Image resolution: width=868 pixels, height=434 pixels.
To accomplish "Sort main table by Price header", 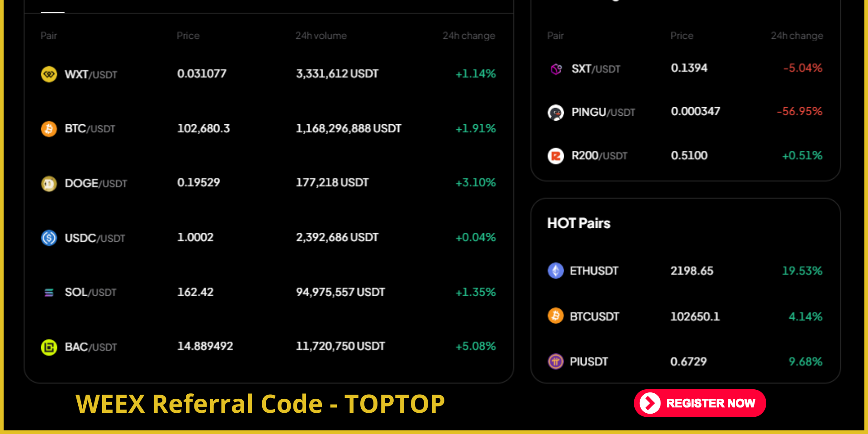I will pyautogui.click(x=188, y=36).
